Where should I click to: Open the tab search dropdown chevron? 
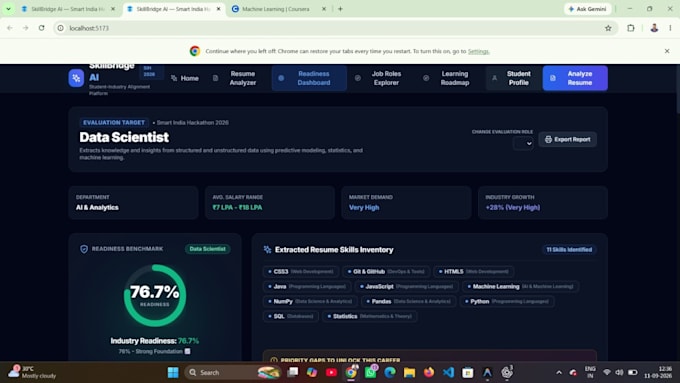click(8, 9)
